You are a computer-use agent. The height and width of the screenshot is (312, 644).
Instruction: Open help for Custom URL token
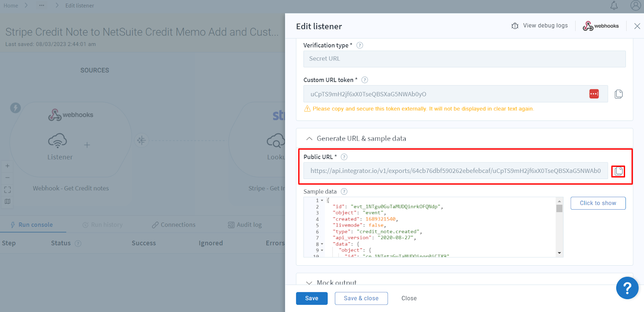365,80
